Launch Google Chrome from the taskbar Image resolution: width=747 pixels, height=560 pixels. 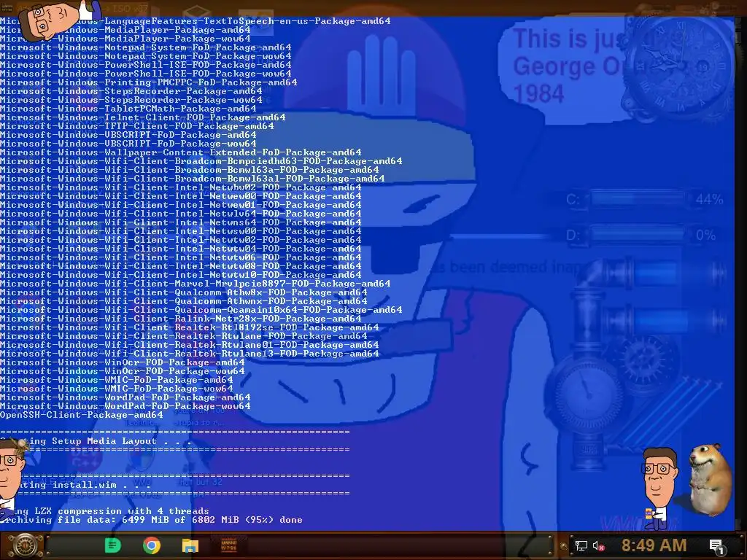point(152,545)
